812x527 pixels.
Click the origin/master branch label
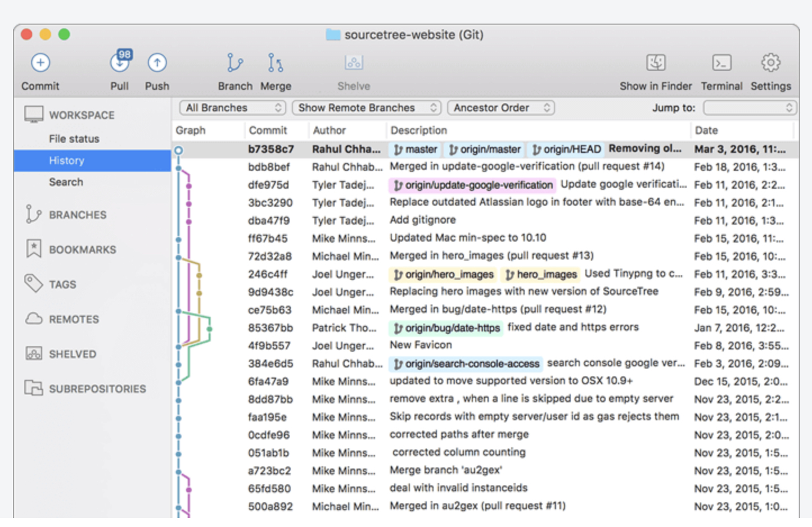tap(485, 149)
